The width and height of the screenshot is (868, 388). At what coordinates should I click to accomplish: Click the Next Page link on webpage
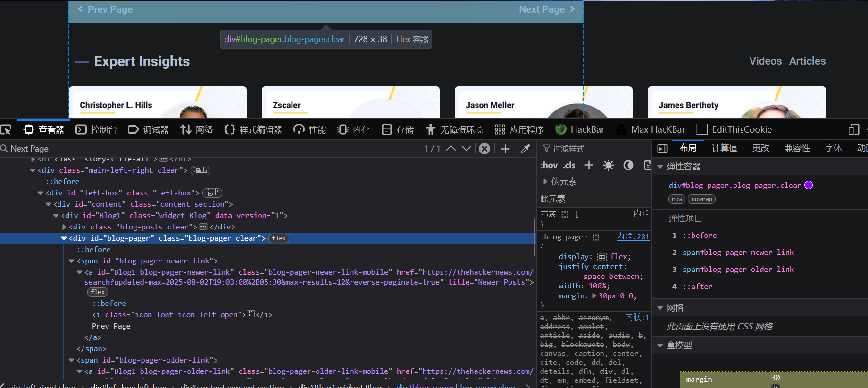pos(547,9)
